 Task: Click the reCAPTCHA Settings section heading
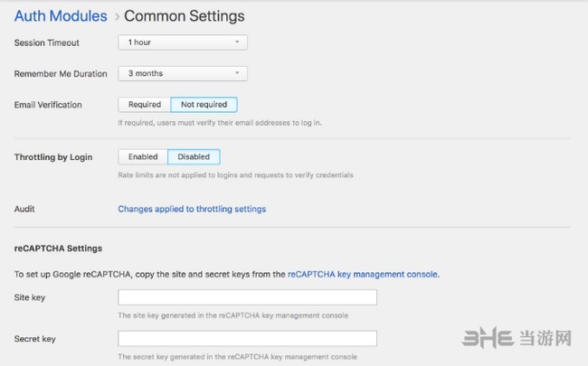(x=58, y=248)
